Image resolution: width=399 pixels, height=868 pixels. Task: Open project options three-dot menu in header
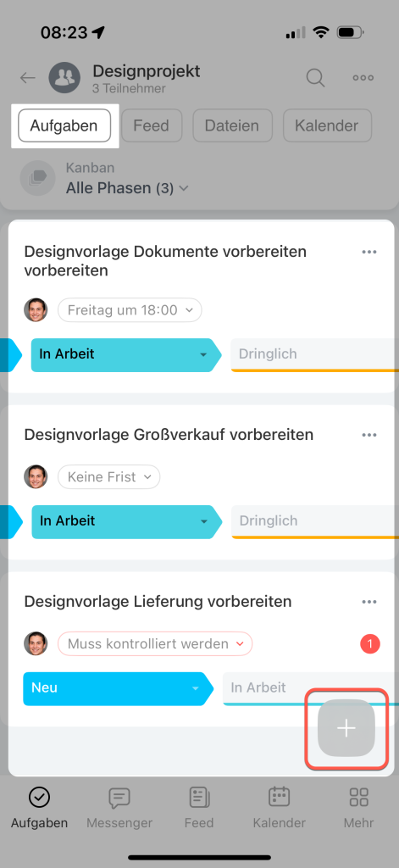pyautogui.click(x=363, y=78)
